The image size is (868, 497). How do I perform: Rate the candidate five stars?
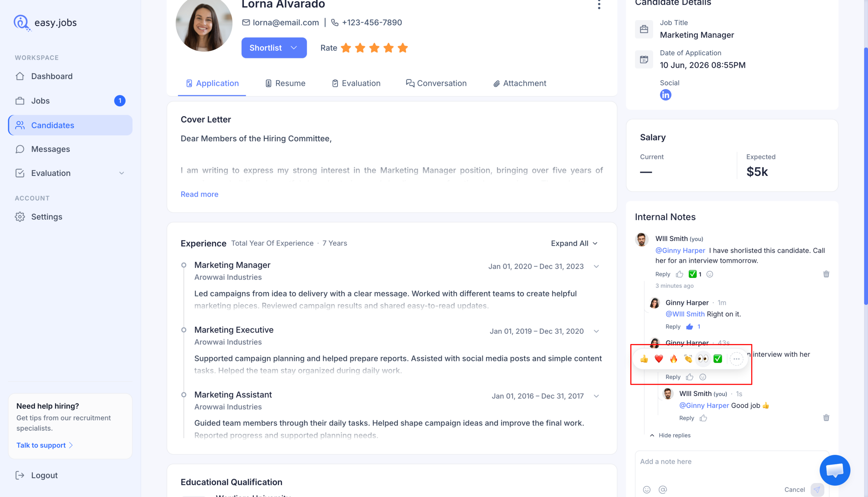coord(403,48)
